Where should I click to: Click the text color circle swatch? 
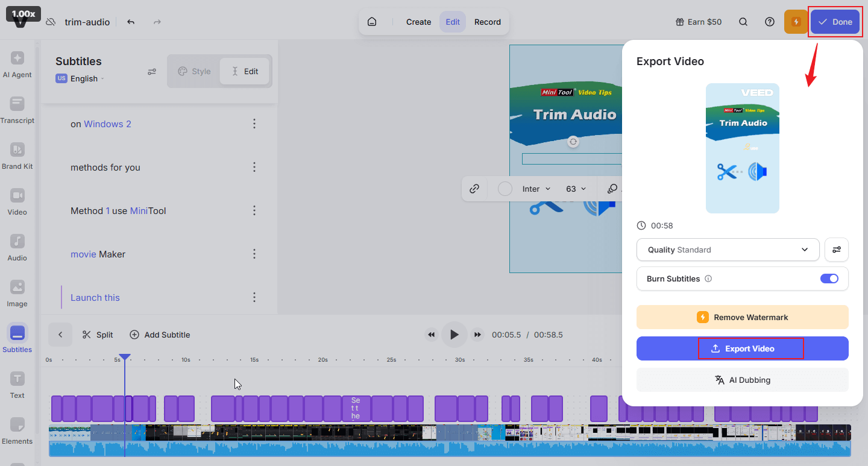click(x=505, y=189)
